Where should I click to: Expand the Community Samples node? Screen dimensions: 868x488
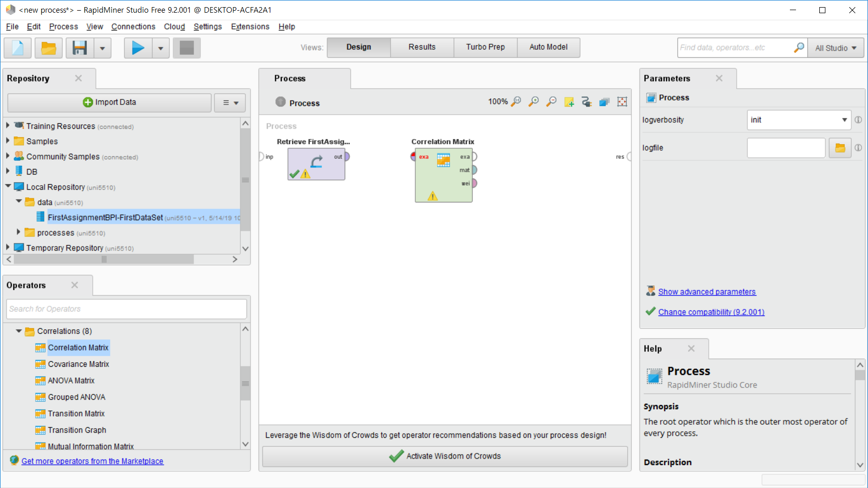(x=8, y=156)
